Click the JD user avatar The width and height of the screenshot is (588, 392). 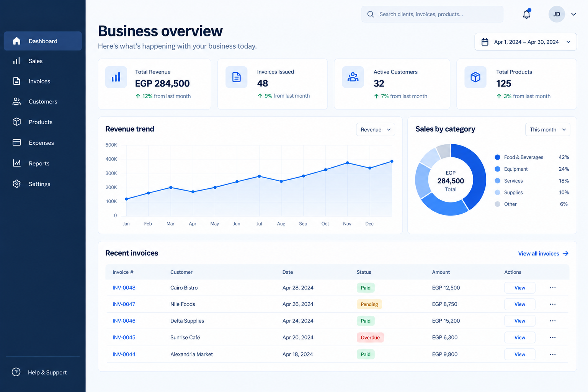pos(557,14)
